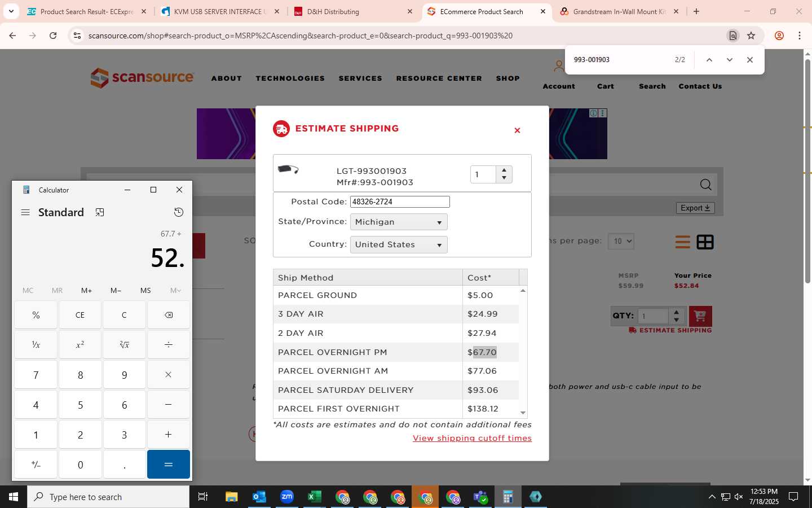812x508 pixels.
Task: Switch to list view icon on results
Action: click(x=683, y=242)
